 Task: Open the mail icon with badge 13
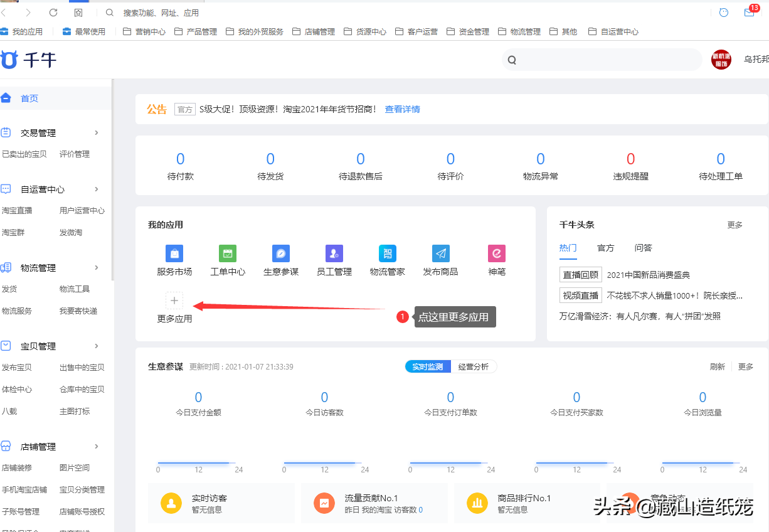750,11
